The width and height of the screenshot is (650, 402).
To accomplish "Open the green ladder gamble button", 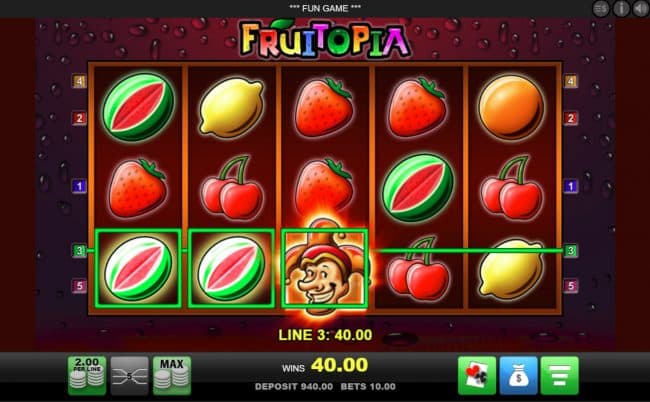I will [x=560, y=375].
